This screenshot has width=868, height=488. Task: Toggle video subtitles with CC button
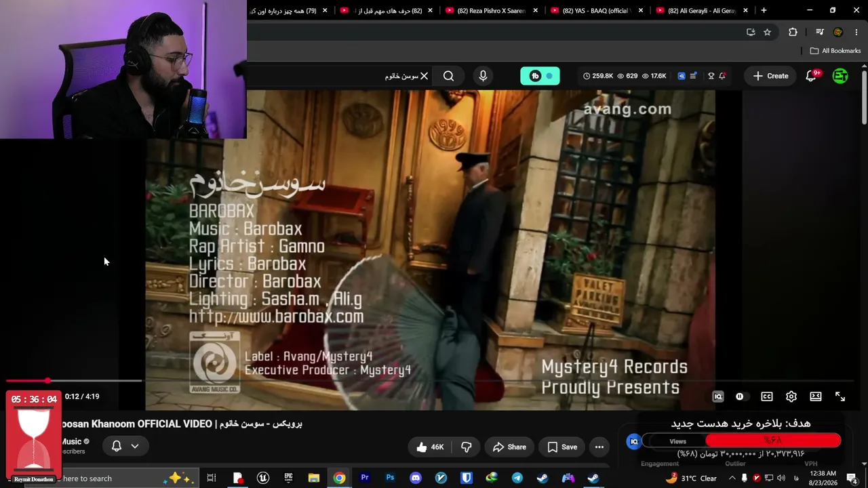click(767, 396)
